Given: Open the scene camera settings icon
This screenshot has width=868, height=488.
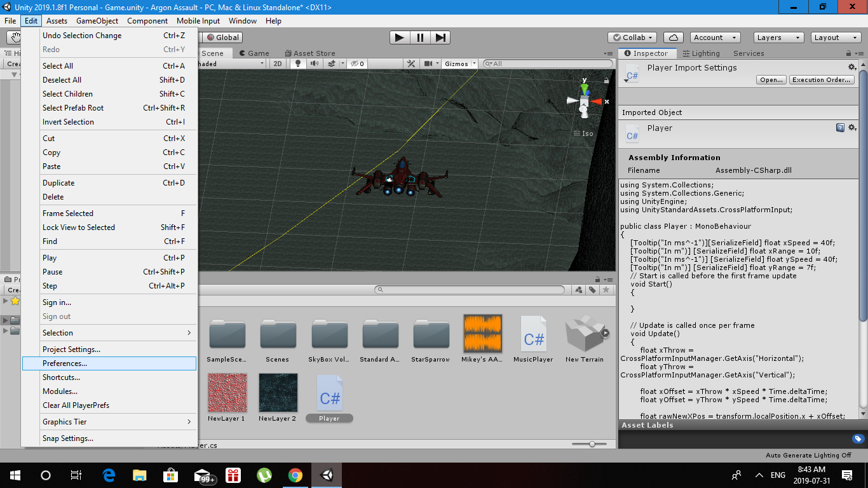Looking at the screenshot, I should pos(429,64).
